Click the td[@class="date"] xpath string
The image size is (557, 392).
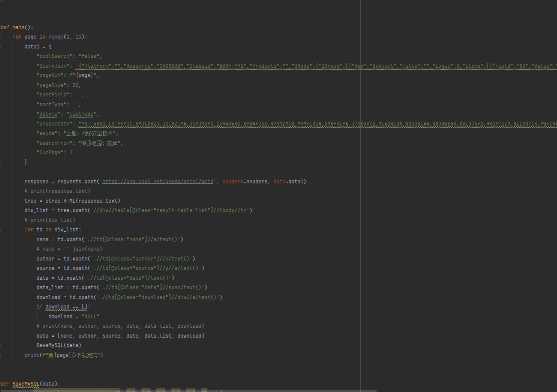click(x=128, y=278)
